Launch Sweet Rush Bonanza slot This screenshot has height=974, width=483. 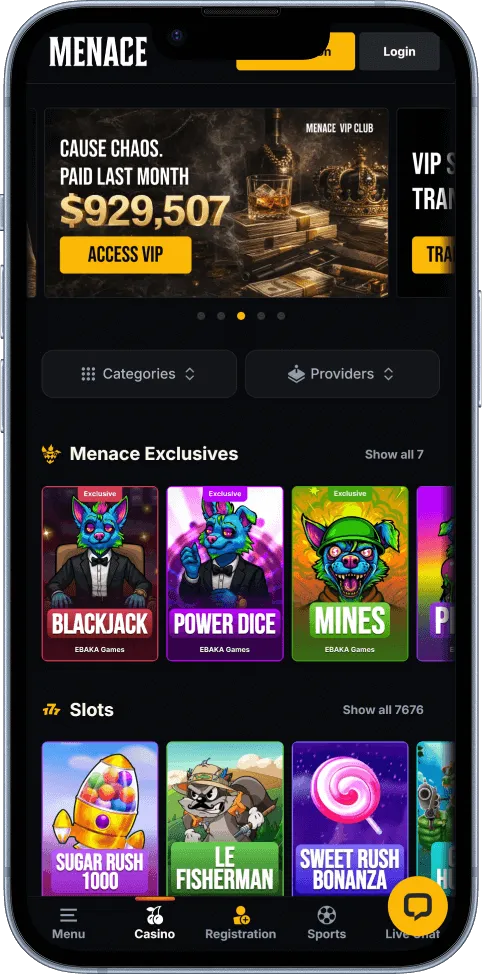(350, 819)
